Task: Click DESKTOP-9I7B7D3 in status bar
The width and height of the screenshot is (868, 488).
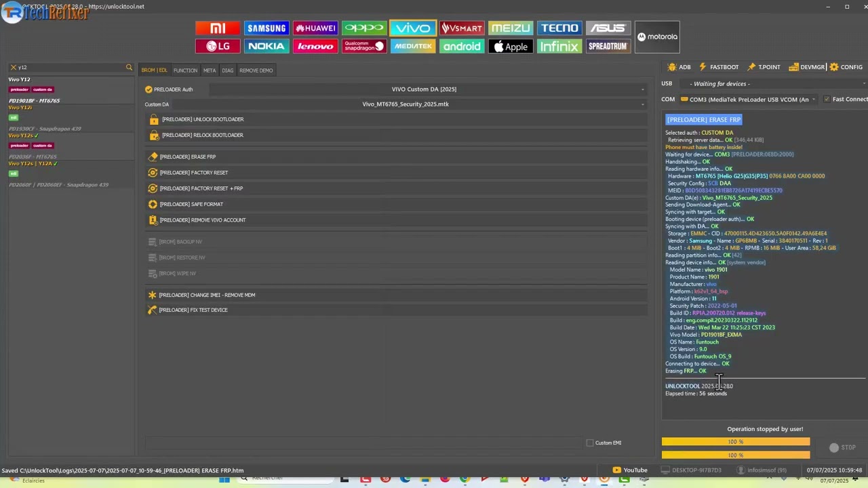Action: (x=692, y=470)
